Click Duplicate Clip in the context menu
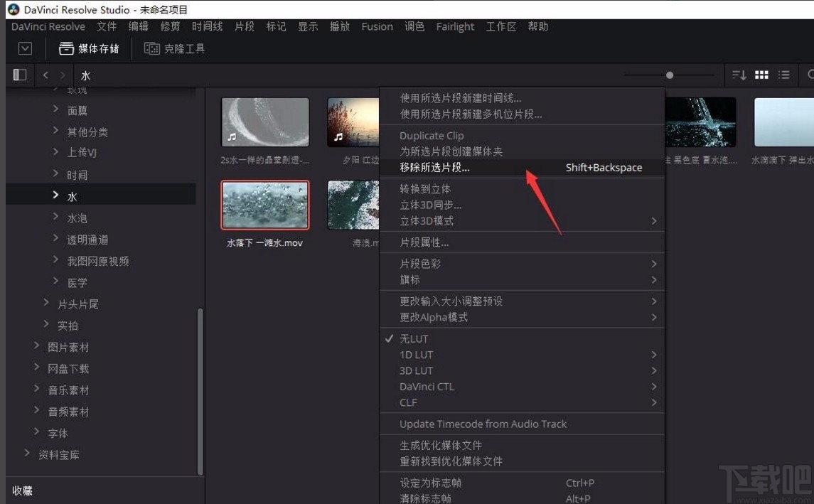The height and width of the screenshot is (504, 814). (x=431, y=135)
